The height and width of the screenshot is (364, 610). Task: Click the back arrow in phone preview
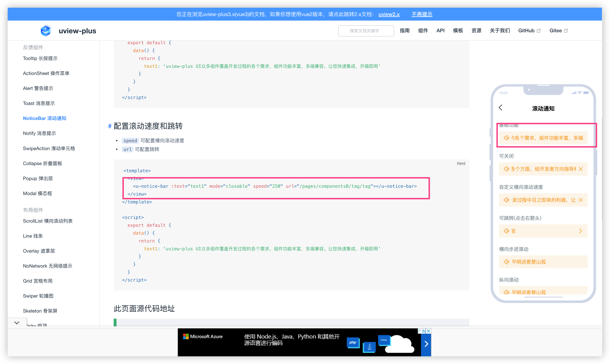coord(500,108)
